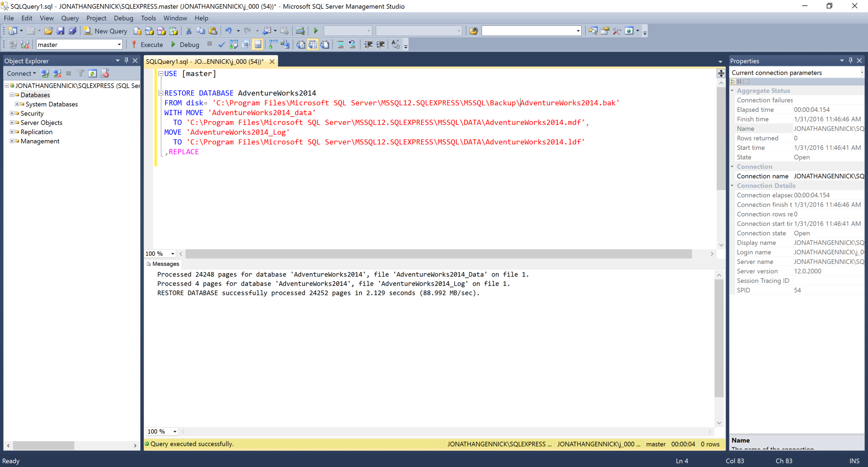This screenshot has height=467, width=868.
Task: Expand the System Databases node
Action: click(17, 104)
